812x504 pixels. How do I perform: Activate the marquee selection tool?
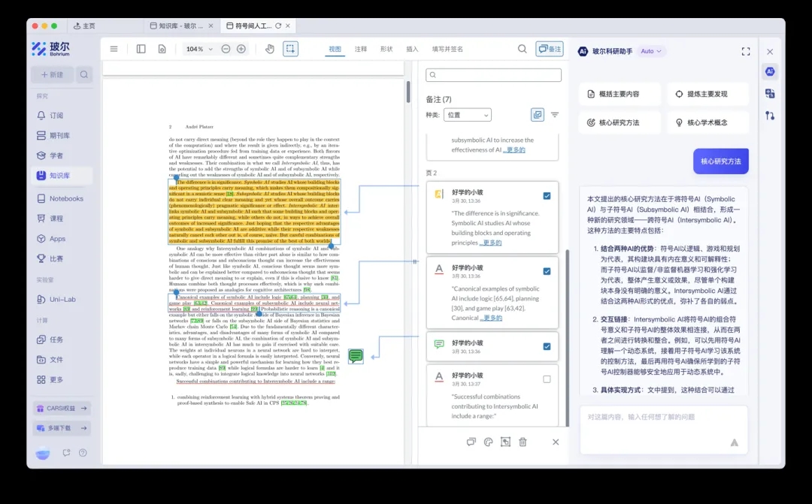[x=290, y=49]
